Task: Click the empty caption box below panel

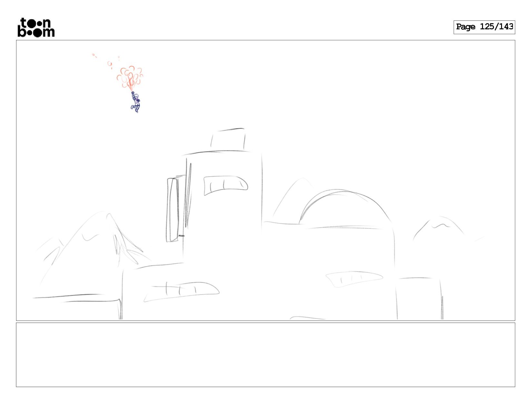Action: click(266, 355)
